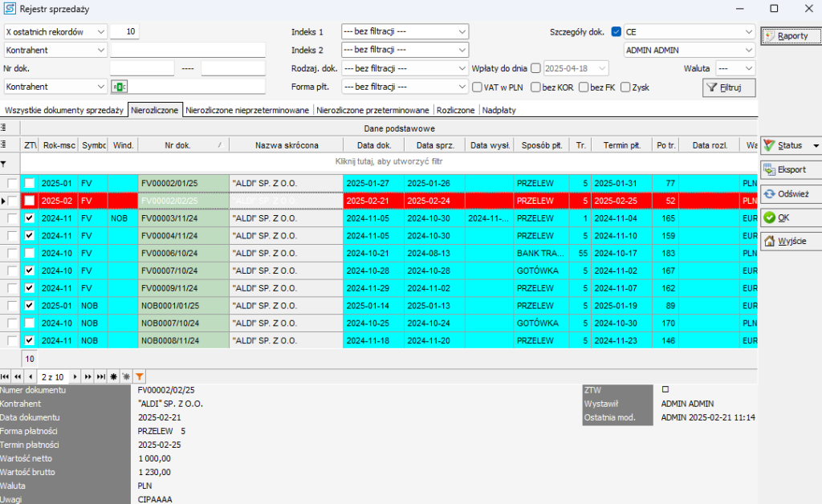822x504 pixels.
Task: Go to the next record arrow
Action: click(76, 376)
